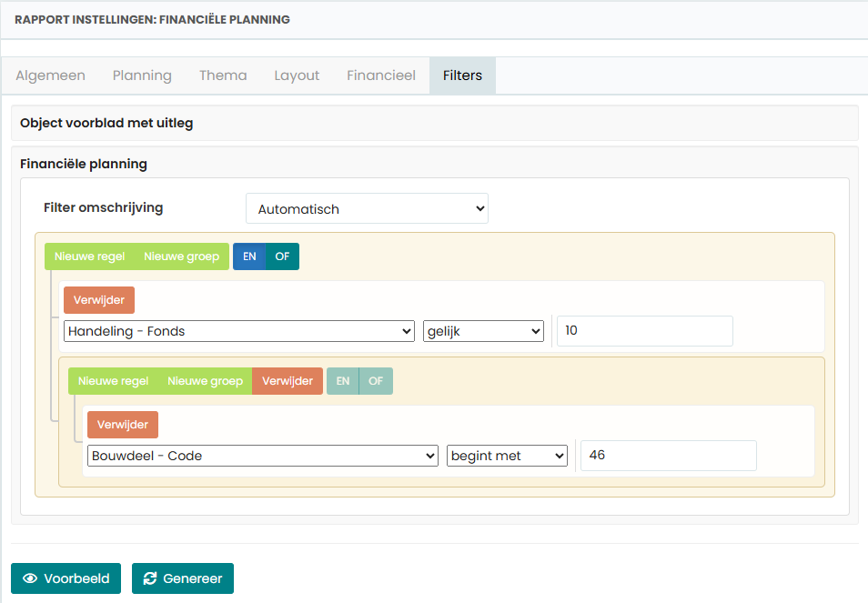Click the value field containing 10
Viewport: 868px width, 603px height.
pos(645,331)
